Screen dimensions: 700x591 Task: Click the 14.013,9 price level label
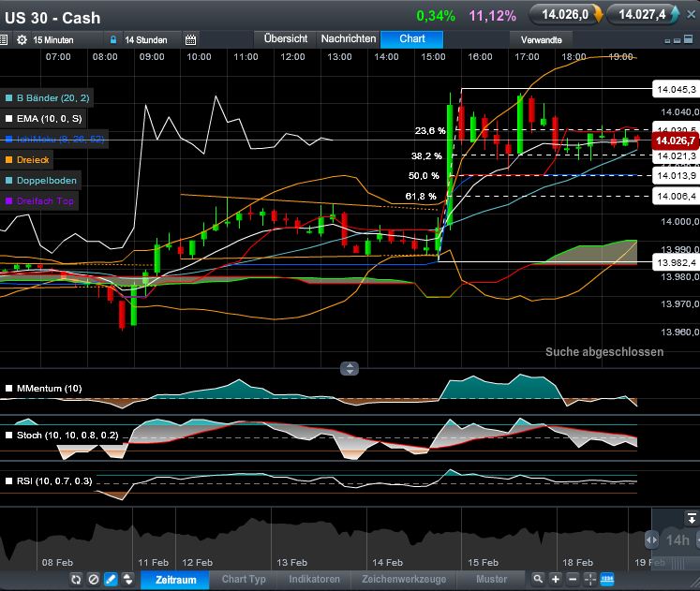[x=676, y=176]
